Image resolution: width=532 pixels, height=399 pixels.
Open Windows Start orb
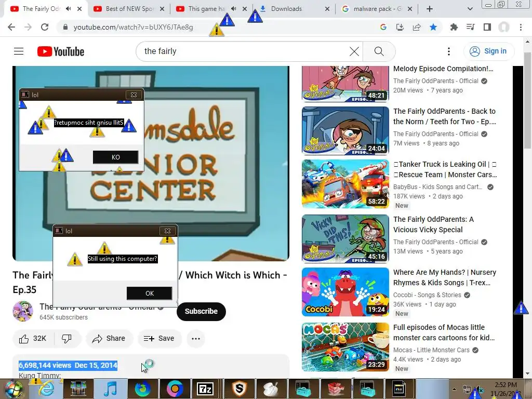click(14, 389)
